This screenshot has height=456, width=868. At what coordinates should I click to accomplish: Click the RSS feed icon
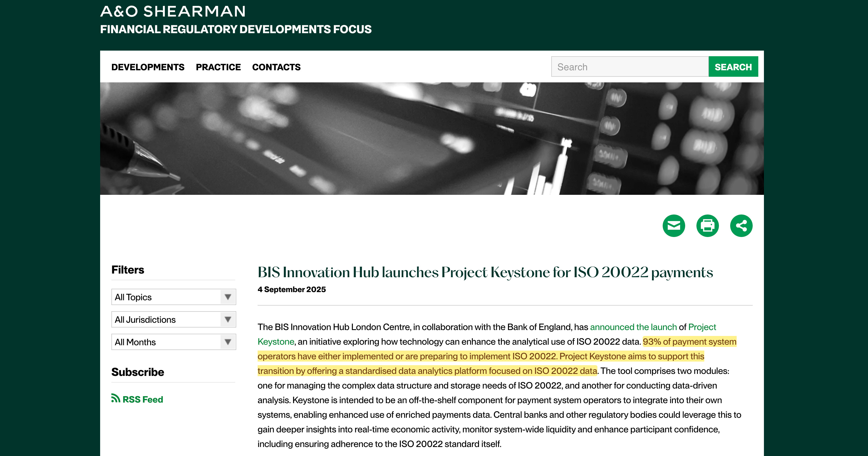pos(116,398)
